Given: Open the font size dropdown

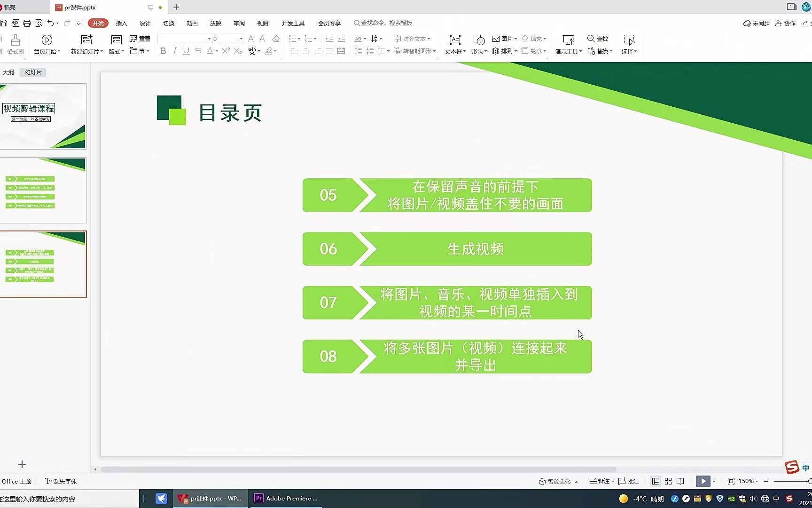Looking at the screenshot, I should pos(241,39).
